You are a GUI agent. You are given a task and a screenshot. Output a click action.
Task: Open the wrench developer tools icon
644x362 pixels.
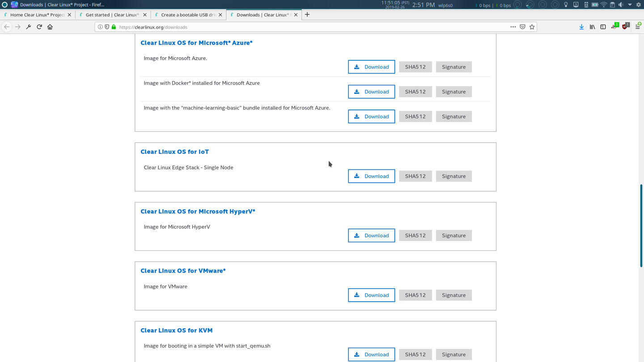[x=29, y=27]
